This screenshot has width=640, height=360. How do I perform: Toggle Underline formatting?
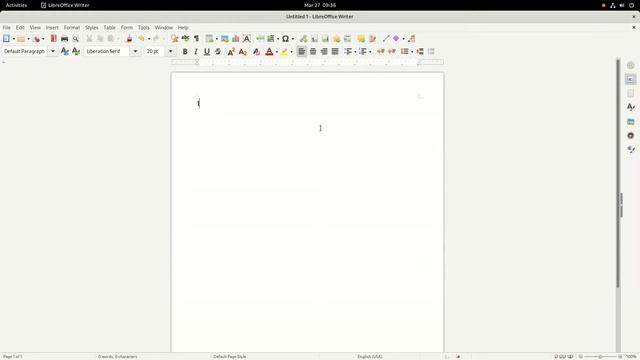coord(207,51)
